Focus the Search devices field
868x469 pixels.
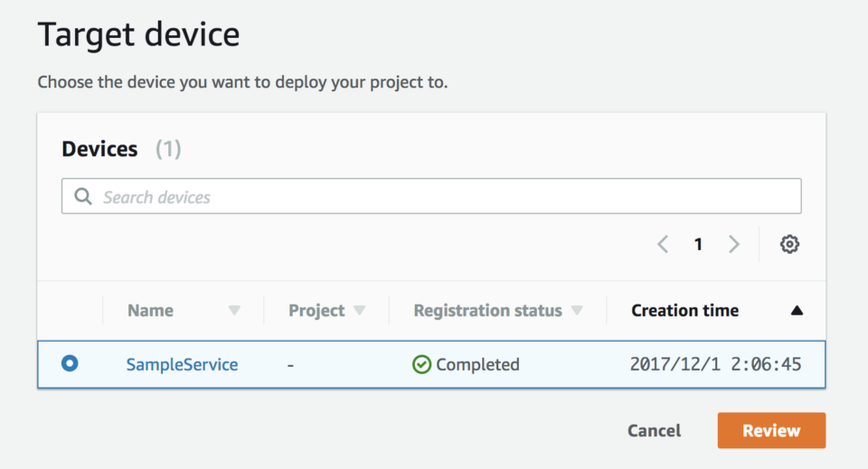click(x=431, y=196)
